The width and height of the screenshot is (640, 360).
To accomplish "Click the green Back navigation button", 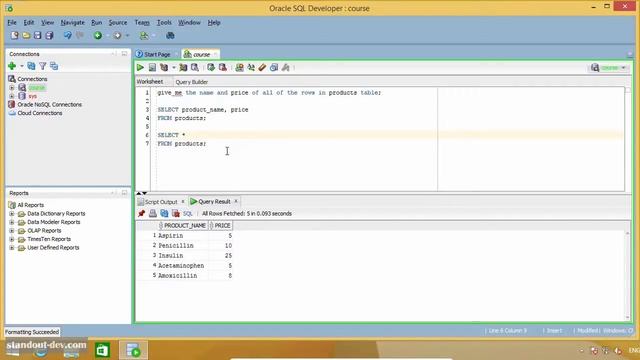I will pos(98,36).
